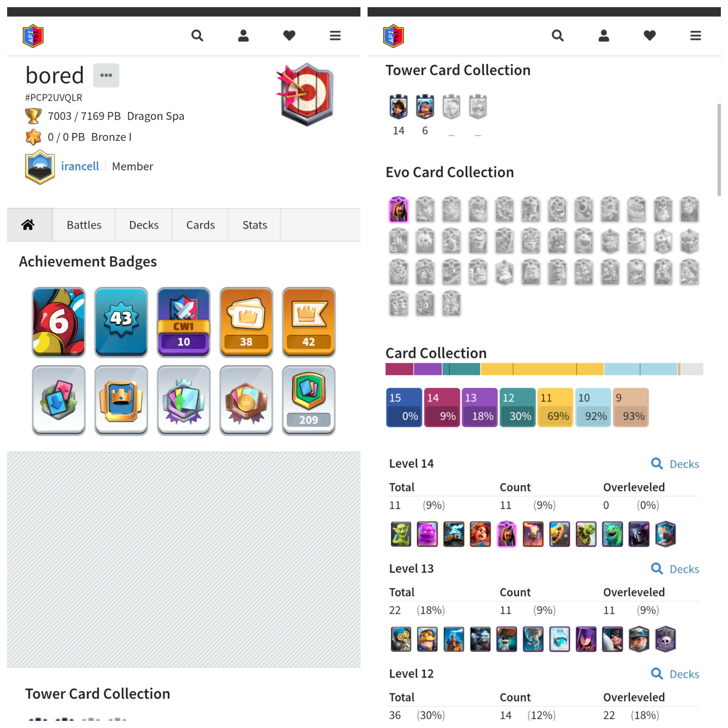Click the home tab icon
This screenshot has height=728, width=728.
tap(28, 225)
